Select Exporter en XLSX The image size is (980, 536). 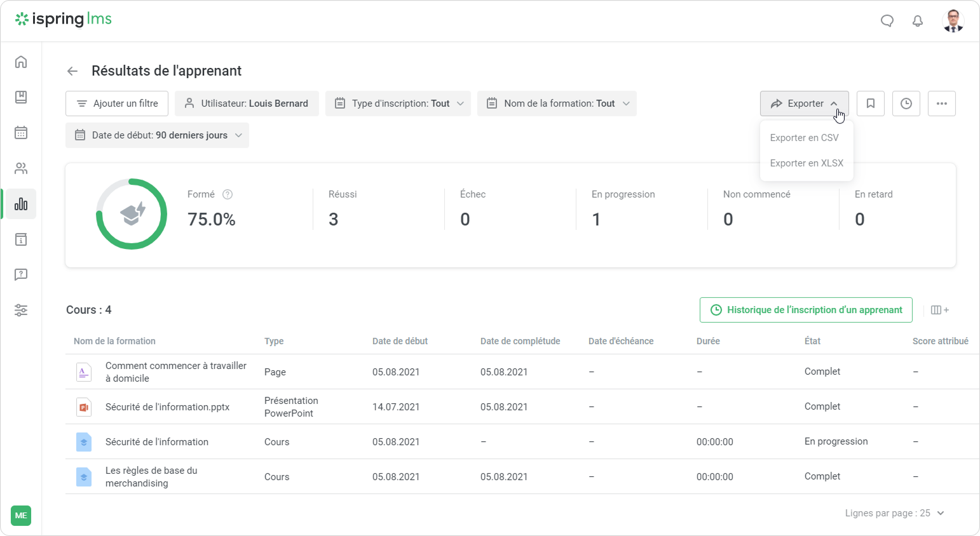(x=806, y=163)
